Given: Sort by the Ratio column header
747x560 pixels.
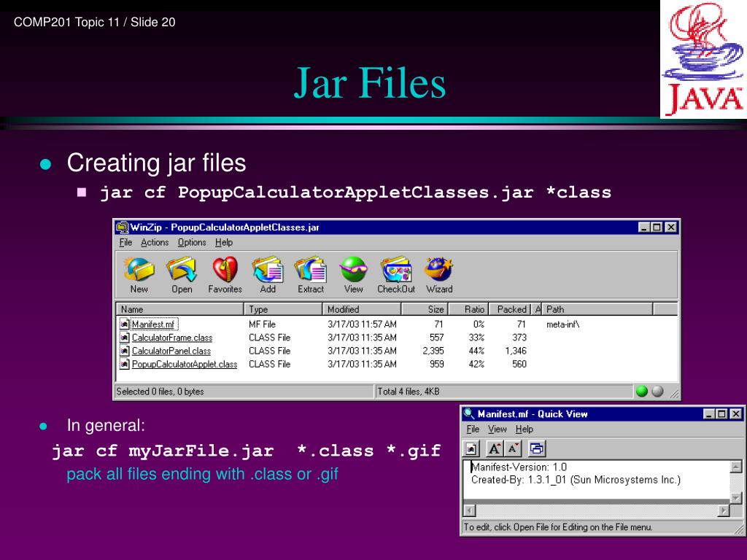Looking at the screenshot, I should tap(469, 309).
